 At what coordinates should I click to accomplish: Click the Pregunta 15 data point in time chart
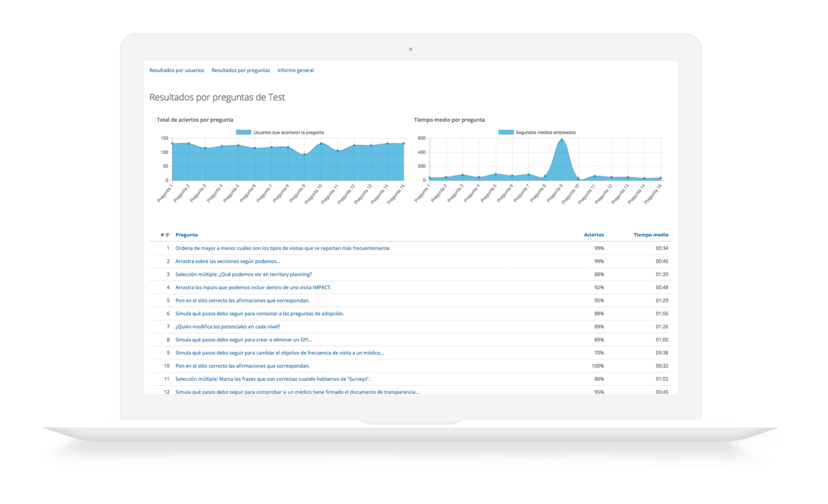coord(661,178)
